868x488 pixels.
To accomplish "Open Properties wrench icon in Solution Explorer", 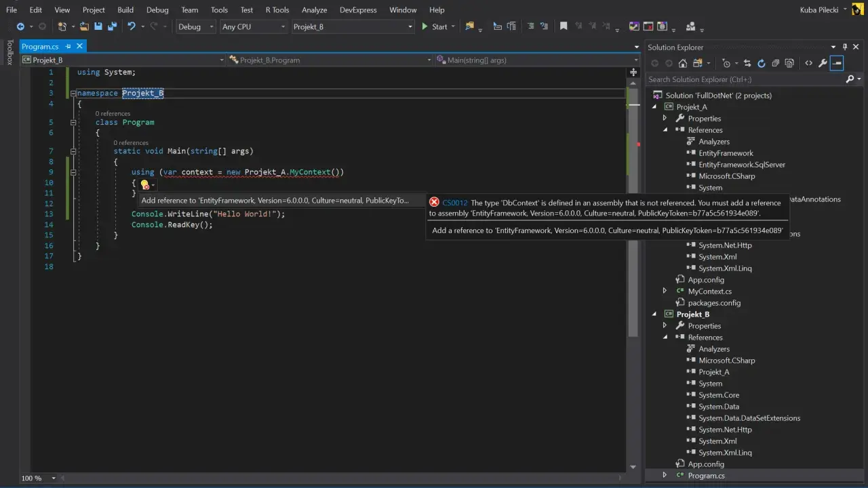I will pos(823,63).
